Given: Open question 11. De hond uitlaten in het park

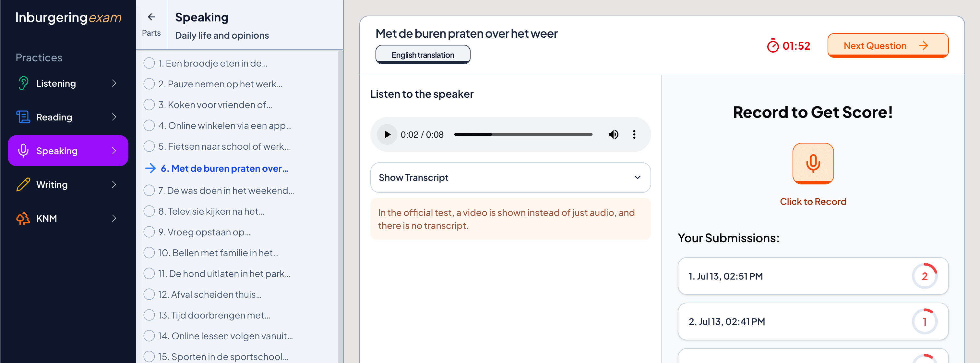Looking at the screenshot, I should pyautogui.click(x=224, y=273).
